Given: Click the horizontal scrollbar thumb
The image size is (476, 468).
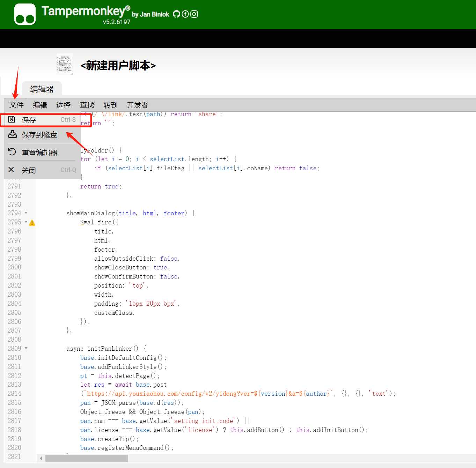Looking at the screenshot, I should tap(87, 458).
